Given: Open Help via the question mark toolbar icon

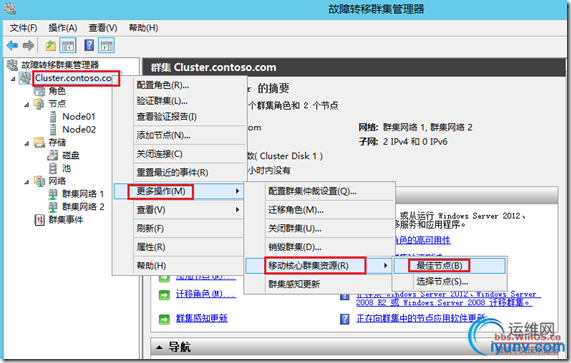Looking at the screenshot, I should click(x=89, y=45).
